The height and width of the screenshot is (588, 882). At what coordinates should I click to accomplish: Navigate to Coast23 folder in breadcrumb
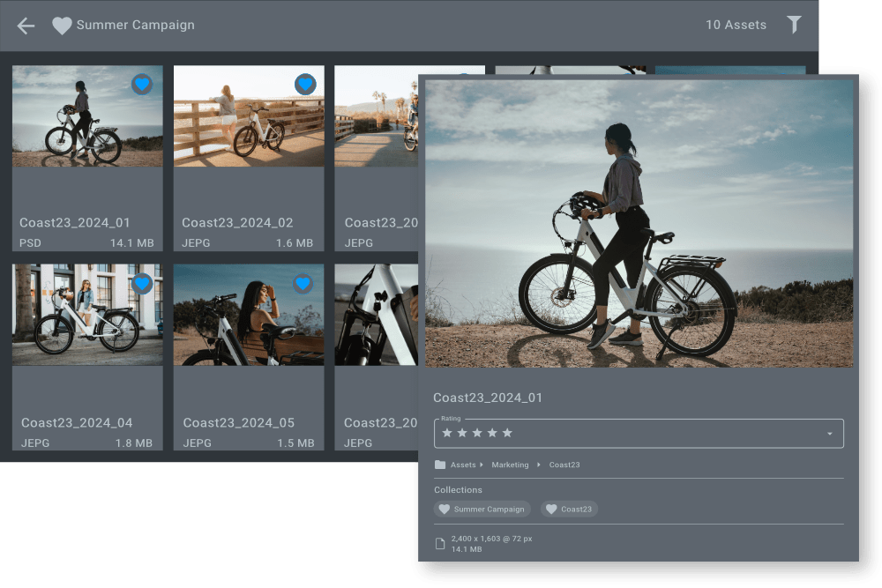pyautogui.click(x=564, y=465)
